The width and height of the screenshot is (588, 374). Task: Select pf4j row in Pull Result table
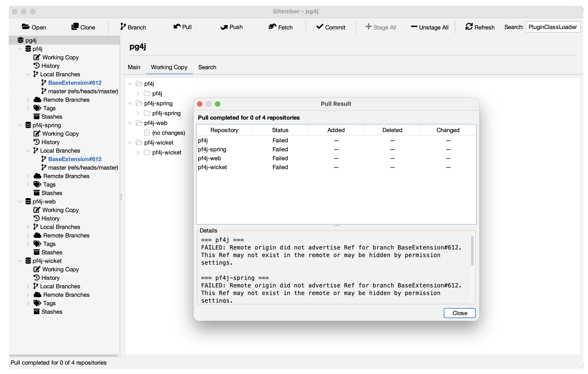[336, 141]
